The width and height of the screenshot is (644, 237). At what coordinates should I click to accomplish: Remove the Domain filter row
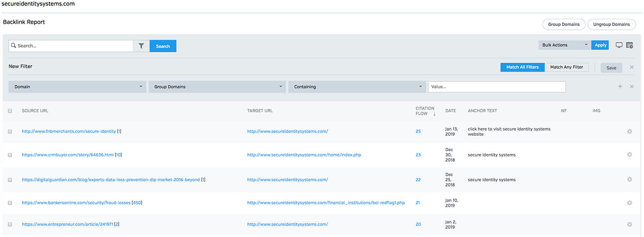coord(632,86)
